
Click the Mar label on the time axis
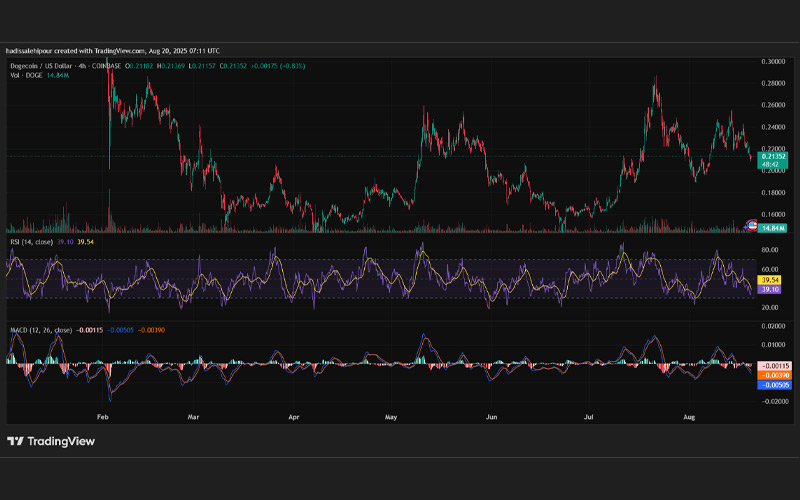pyautogui.click(x=193, y=417)
